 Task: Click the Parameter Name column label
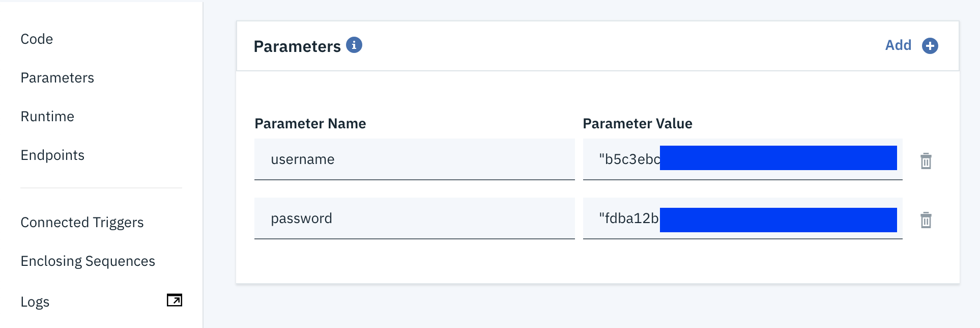(310, 124)
